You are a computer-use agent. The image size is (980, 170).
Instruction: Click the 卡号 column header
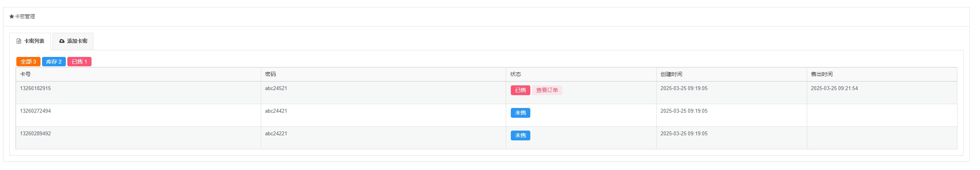click(x=25, y=74)
